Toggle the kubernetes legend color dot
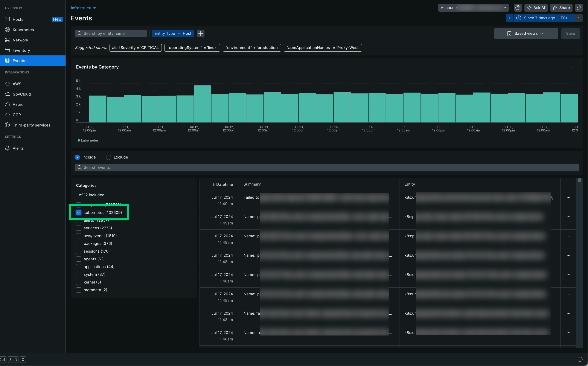 [x=79, y=140]
